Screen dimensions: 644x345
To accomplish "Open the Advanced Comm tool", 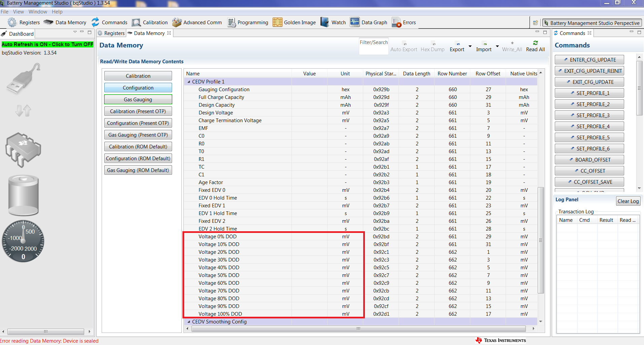I will 197,22.
